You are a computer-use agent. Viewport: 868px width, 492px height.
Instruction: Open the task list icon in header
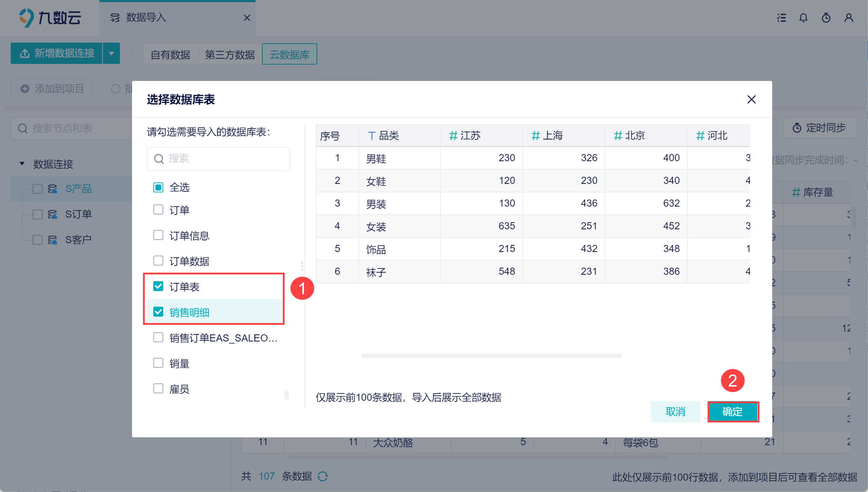click(781, 18)
